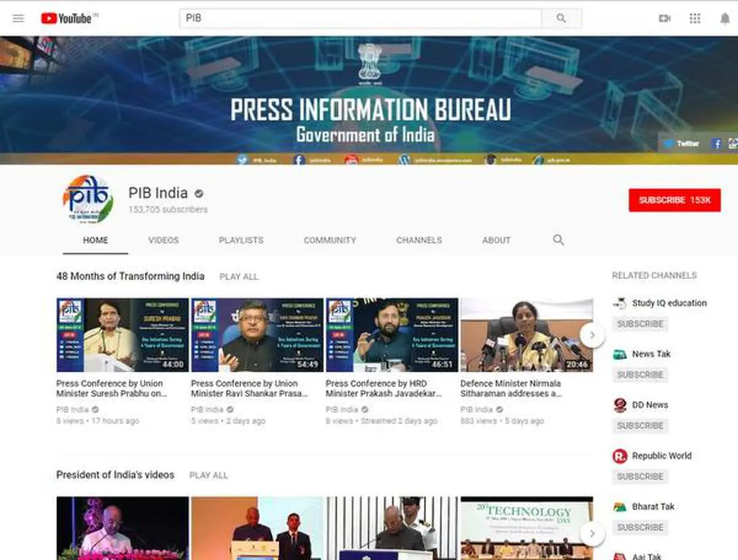738x560 pixels.
Task: Open Republic World channel icon
Action: tap(620, 456)
